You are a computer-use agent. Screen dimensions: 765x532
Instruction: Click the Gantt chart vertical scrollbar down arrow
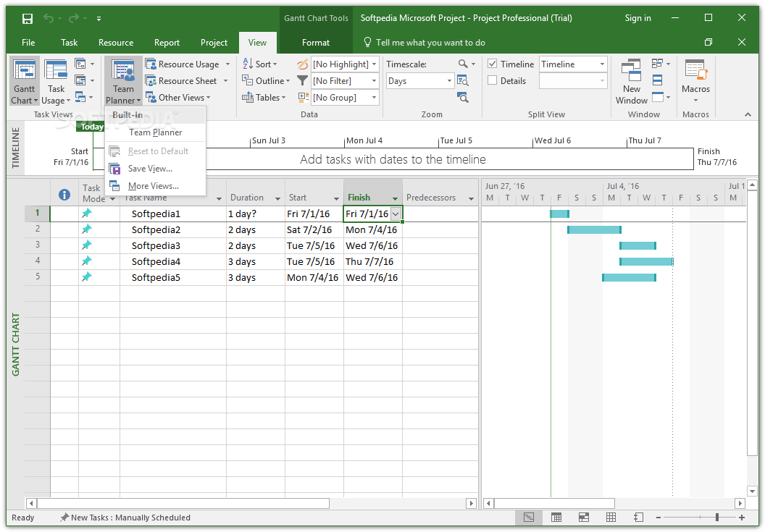coord(752,491)
